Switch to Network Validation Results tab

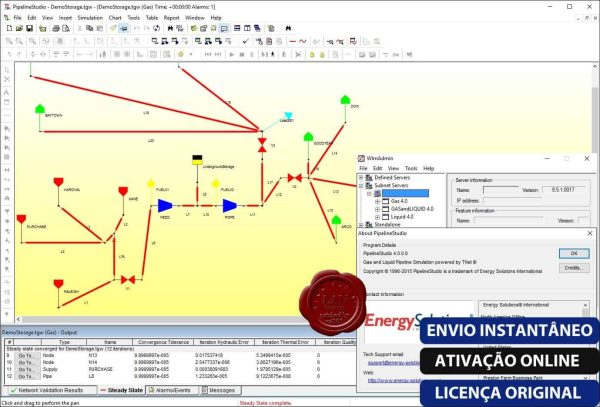(x=51, y=390)
